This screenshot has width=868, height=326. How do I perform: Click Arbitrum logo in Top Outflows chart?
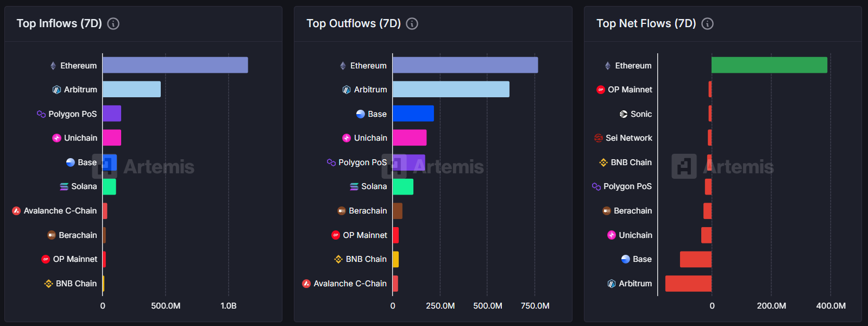click(x=347, y=90)
